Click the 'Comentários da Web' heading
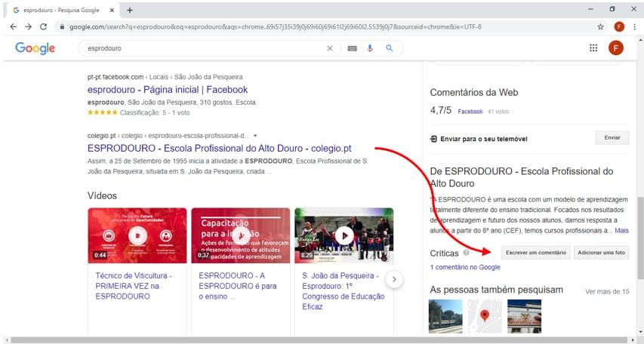The image size is (644, 344). click(x=474, y=92)
